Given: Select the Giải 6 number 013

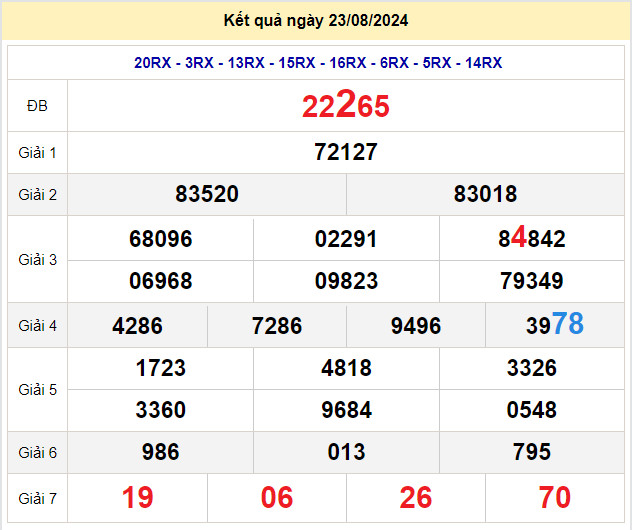Looking at the screenshot, I should 346,452.
